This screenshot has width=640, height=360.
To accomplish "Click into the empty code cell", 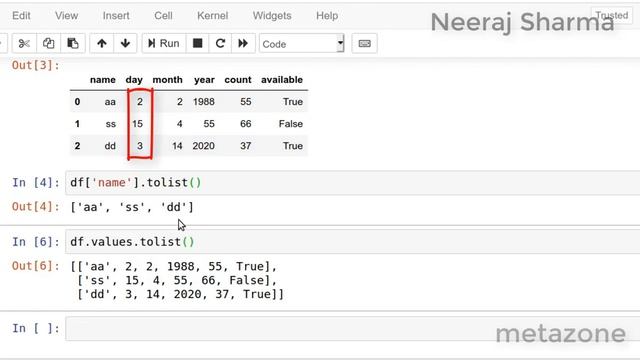I will point(353,329).
